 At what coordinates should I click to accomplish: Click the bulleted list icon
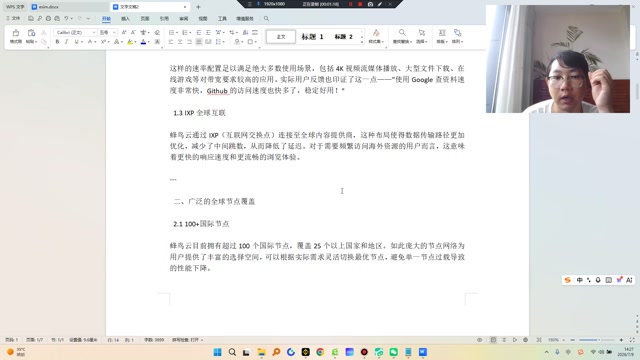(x=171, y=32)
